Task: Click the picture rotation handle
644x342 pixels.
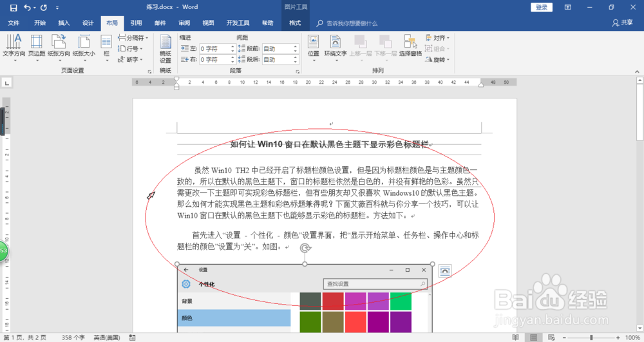Action: point(305,248)
